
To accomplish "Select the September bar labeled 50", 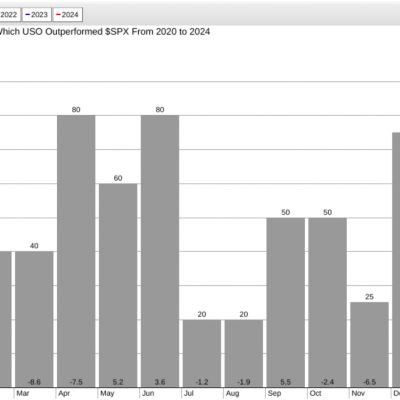I will point(286,302).
